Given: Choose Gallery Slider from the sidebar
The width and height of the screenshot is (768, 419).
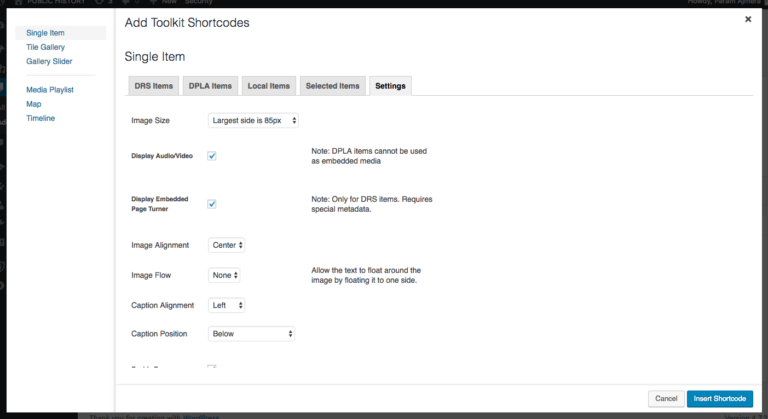Looking at the screenshot, I should 50,61.
